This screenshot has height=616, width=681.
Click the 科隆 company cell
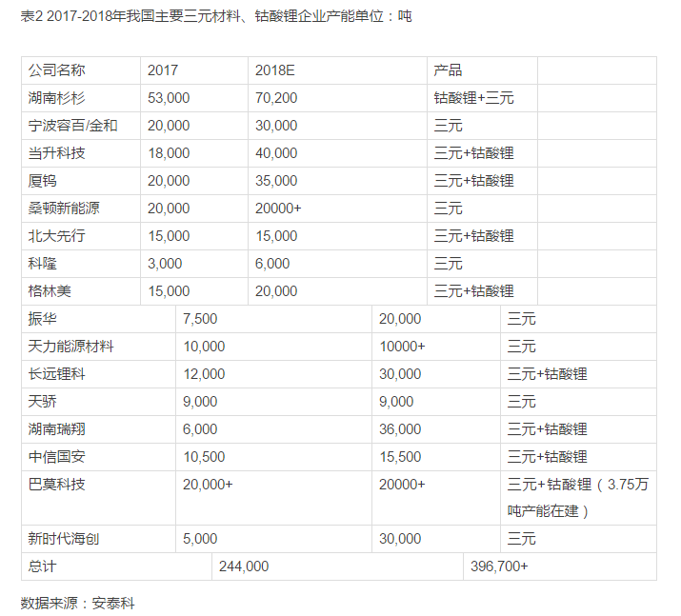(x=44, y=264)
